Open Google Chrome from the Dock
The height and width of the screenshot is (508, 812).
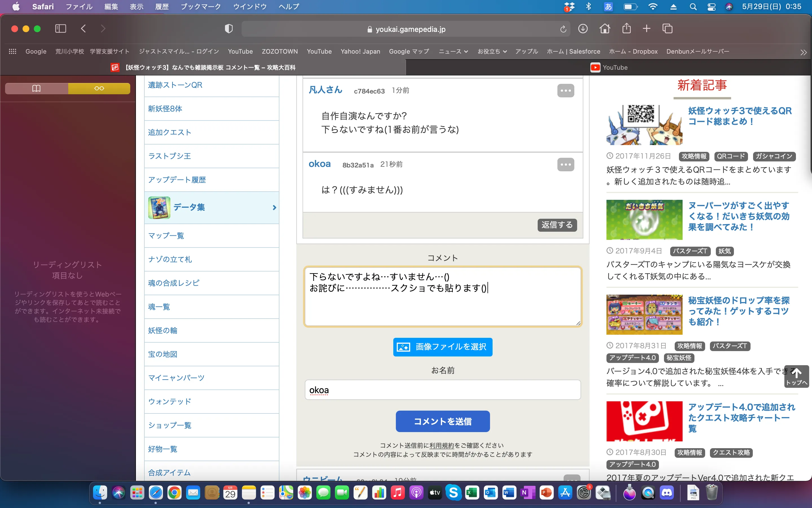[x=174, y=493]
